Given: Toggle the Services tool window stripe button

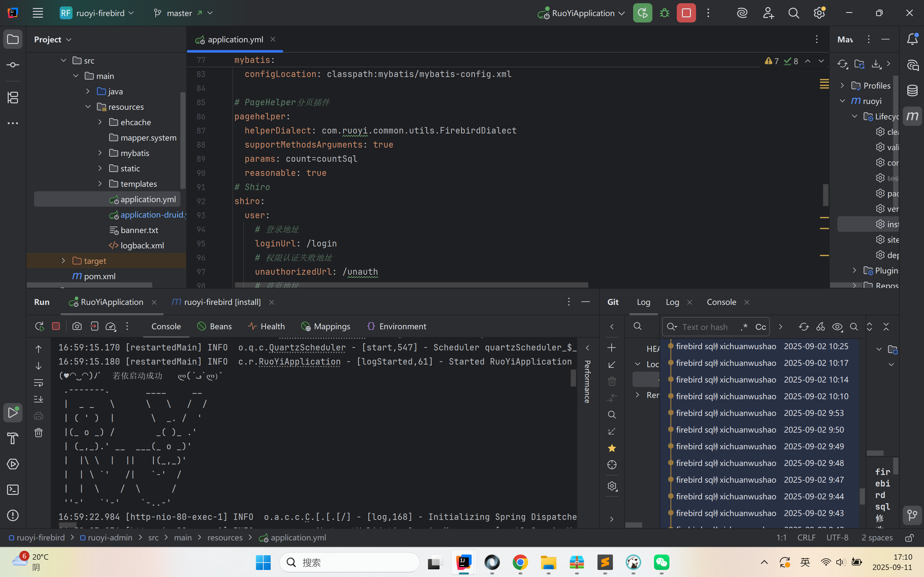Looking at the screenshot, I should [x=13, y=464].
